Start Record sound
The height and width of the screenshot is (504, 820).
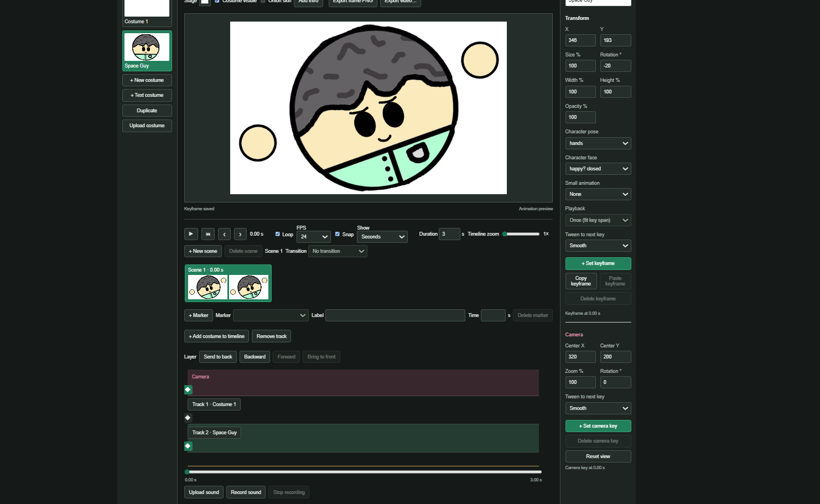246,492
